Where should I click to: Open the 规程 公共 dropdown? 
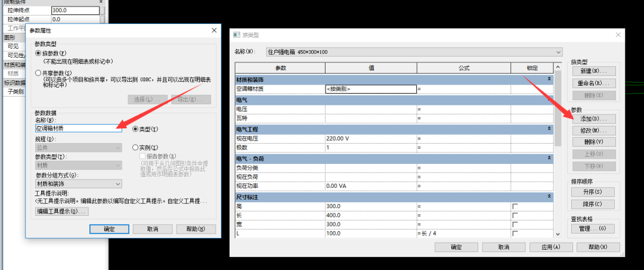click(x=79, y=147)
